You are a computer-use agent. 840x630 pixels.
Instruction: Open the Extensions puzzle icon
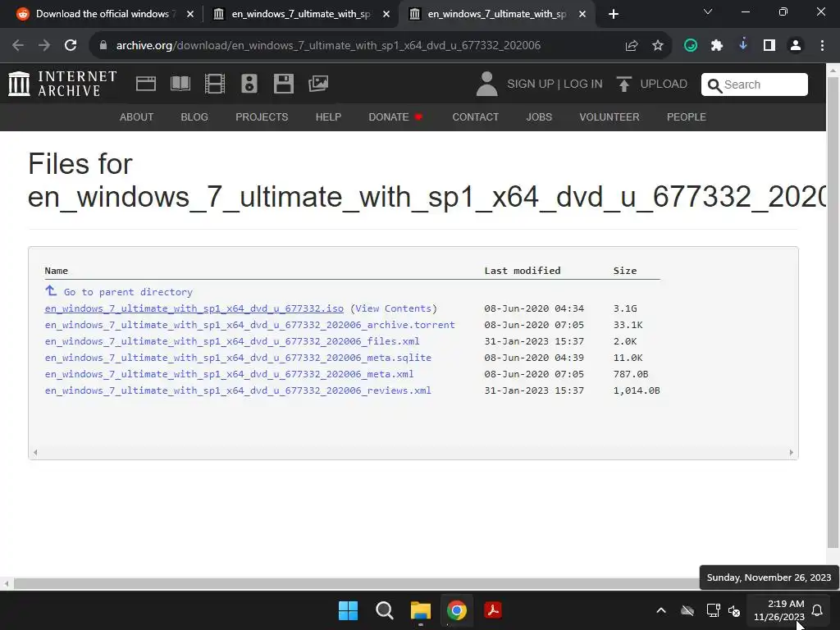[717, 46]
